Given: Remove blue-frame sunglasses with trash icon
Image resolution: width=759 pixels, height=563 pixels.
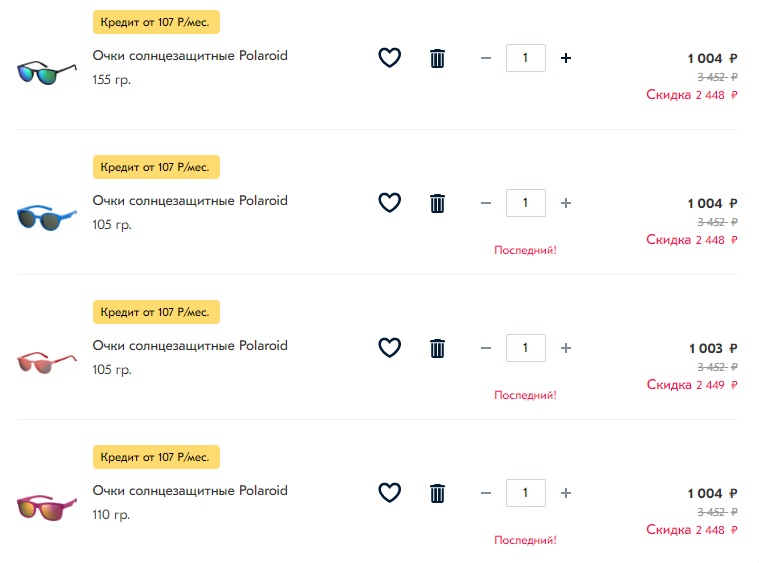Looking at the screenshot, I should tap(437, 203).
